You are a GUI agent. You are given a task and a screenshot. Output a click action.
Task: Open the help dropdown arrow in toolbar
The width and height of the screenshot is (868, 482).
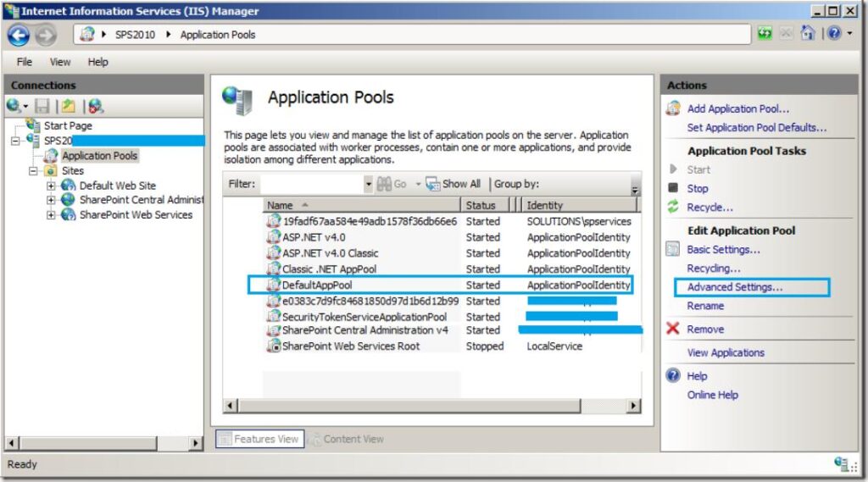click(x=849, y=33)
